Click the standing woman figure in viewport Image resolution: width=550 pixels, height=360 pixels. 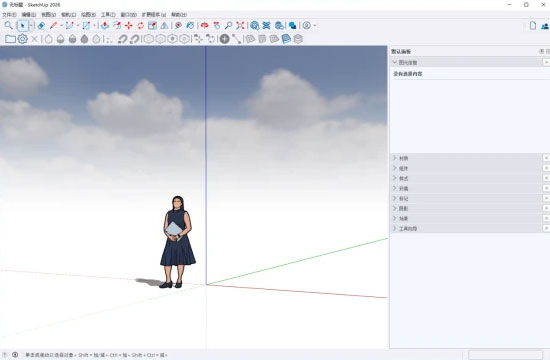coord(177,242)
